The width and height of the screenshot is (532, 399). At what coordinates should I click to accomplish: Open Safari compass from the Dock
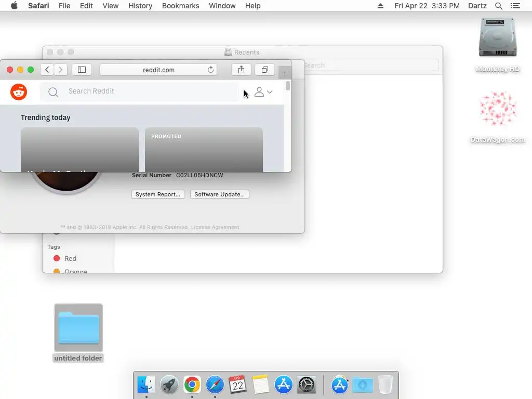[215, 385]
